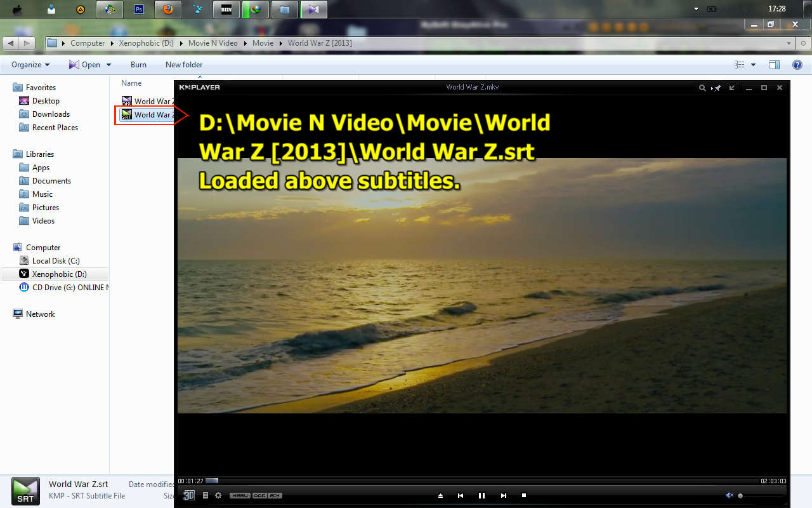This screenshot has width=812, height=508.
Task: Click the Change your view icon
Action: click(x=739, y=65)
